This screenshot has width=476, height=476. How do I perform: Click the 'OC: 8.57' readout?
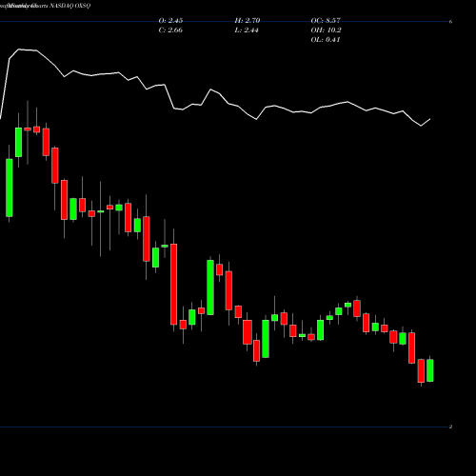[x=326, y=20]
